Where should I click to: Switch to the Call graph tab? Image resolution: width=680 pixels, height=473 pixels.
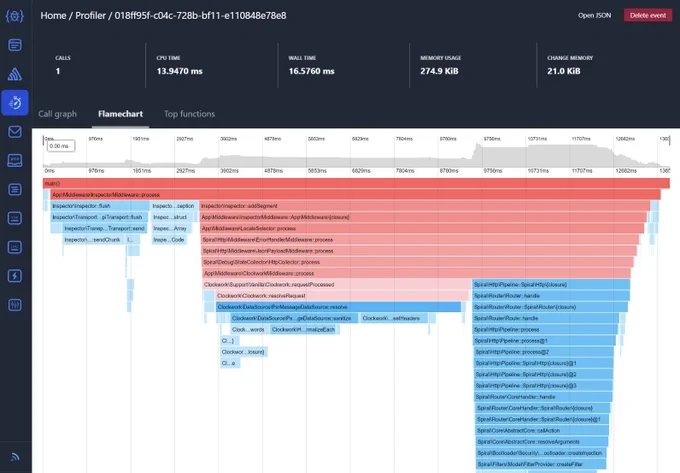pos(57,114)
